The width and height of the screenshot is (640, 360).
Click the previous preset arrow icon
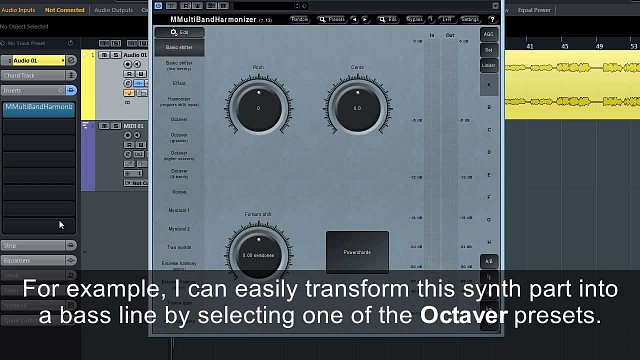click(354, 19)
